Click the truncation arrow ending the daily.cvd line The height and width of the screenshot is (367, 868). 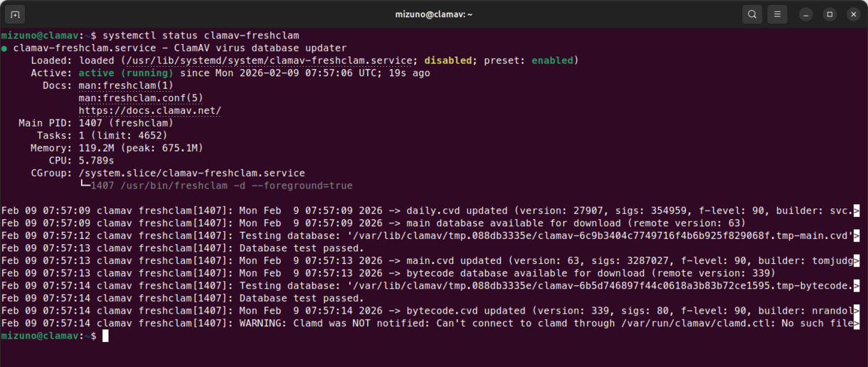857,211
